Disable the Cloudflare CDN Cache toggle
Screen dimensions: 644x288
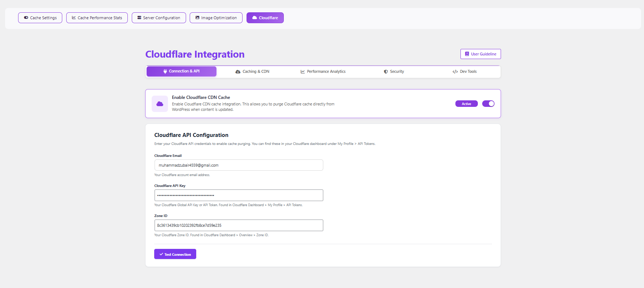click(x=488, y=104)
